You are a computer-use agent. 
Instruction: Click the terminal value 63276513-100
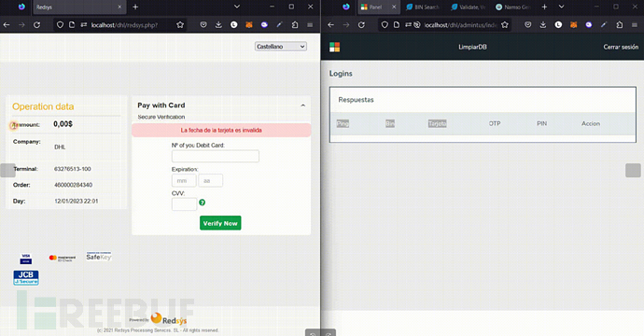coord(72,169)
